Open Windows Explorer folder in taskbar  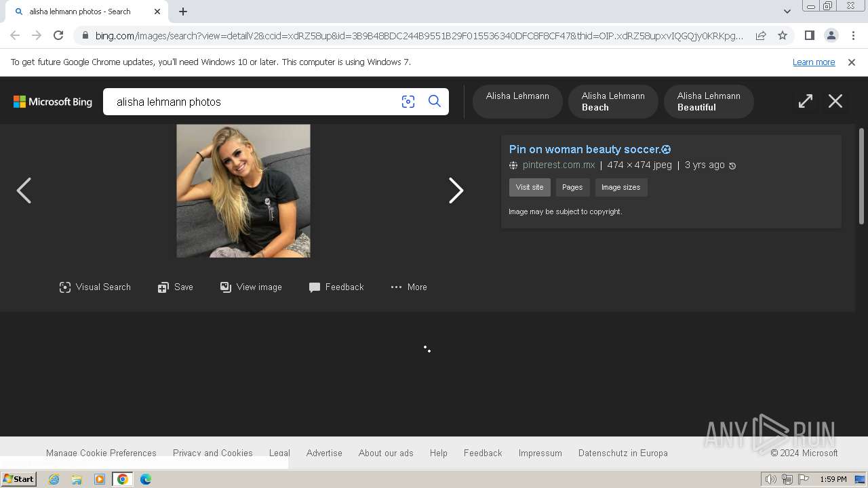coord(77,479)
